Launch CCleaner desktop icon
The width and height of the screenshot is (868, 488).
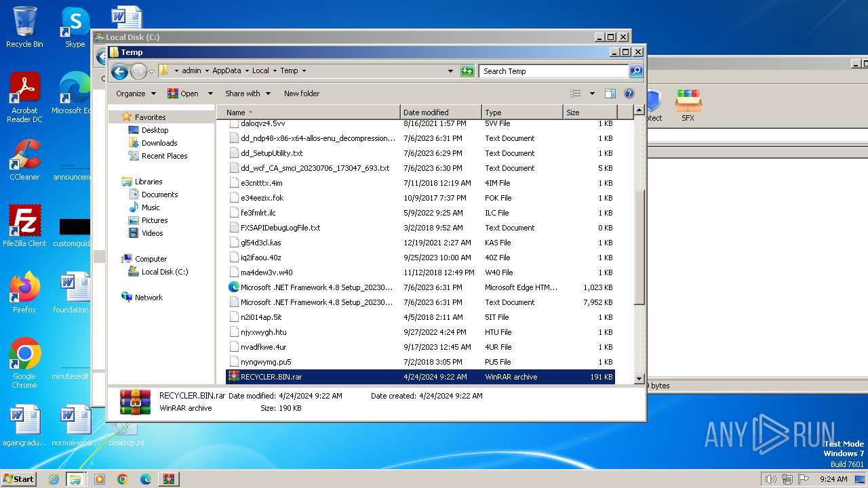[x=24, y=160]
